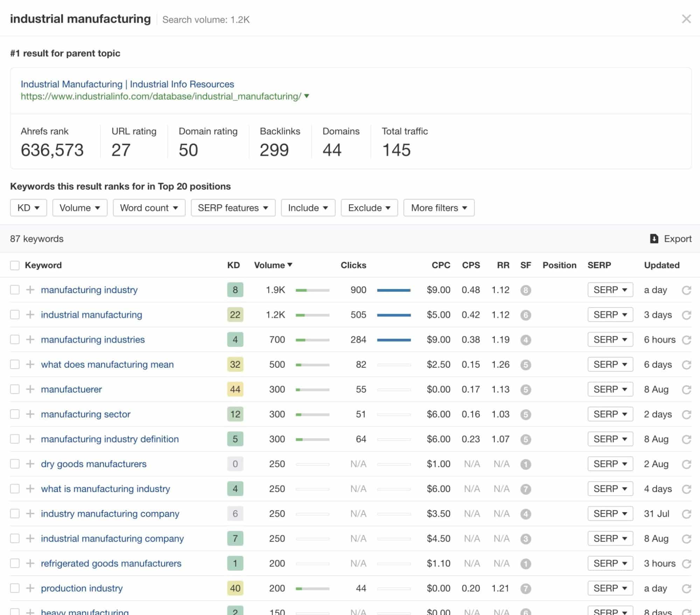Add 'manufacturing industries' with plus icon
700x615 pixels.
(x=30, y=339)
